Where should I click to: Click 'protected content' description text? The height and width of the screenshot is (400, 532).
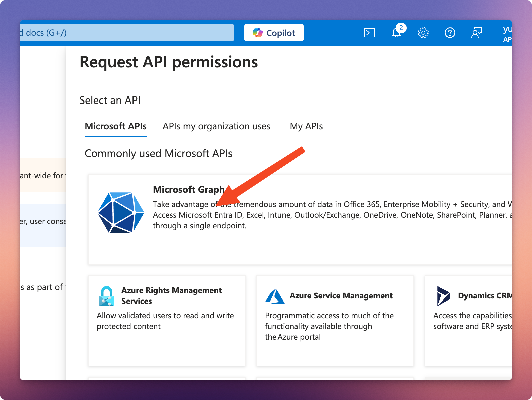[128, 326]
